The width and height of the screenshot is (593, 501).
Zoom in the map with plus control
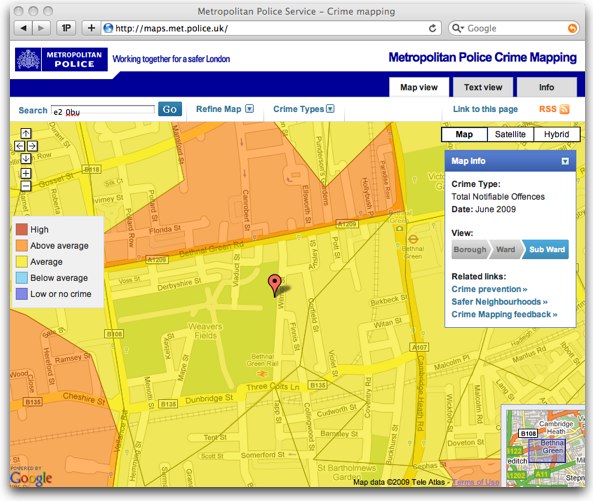coord(26,174)
